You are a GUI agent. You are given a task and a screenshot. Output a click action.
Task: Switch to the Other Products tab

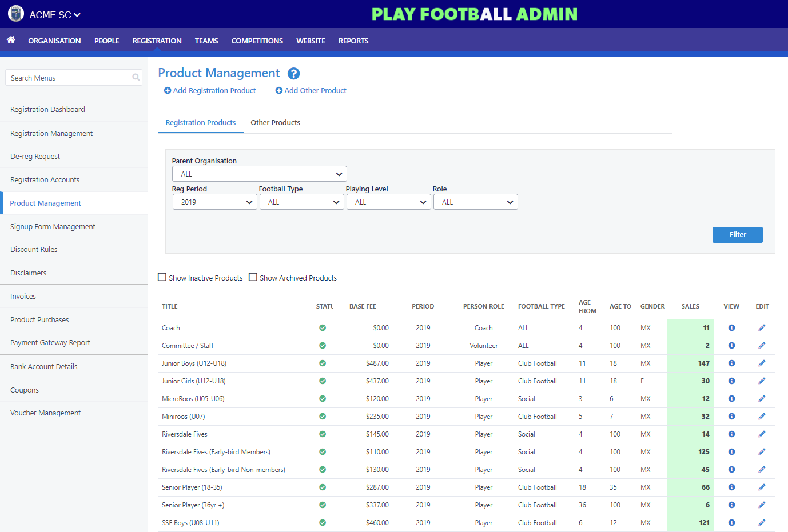coord(275,122)
